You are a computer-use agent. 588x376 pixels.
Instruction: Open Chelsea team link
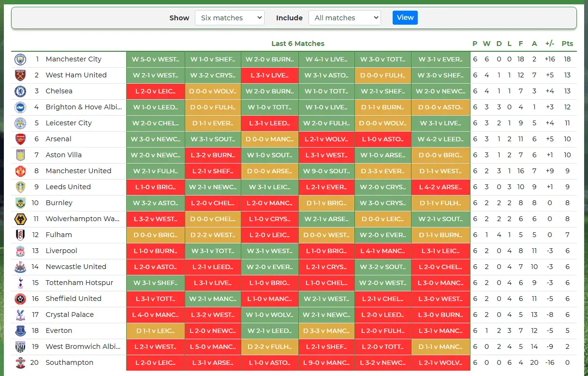coord(59,91)
